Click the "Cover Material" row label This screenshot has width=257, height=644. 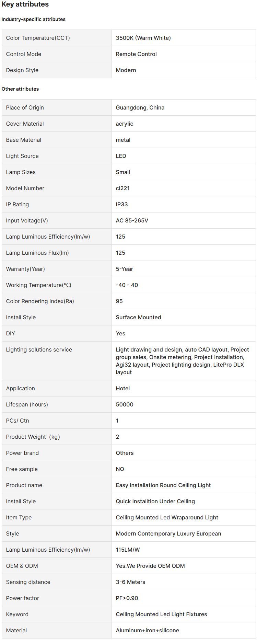pos(25,124)
